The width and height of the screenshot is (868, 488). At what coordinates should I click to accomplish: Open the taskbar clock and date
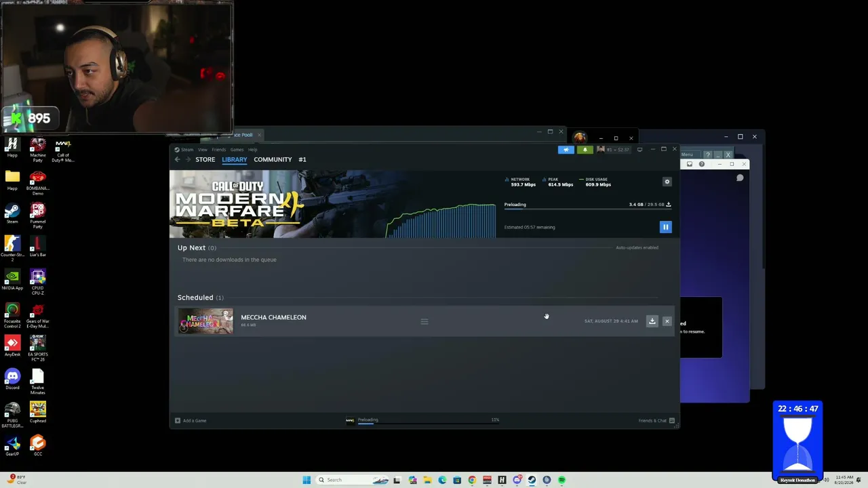844,480
